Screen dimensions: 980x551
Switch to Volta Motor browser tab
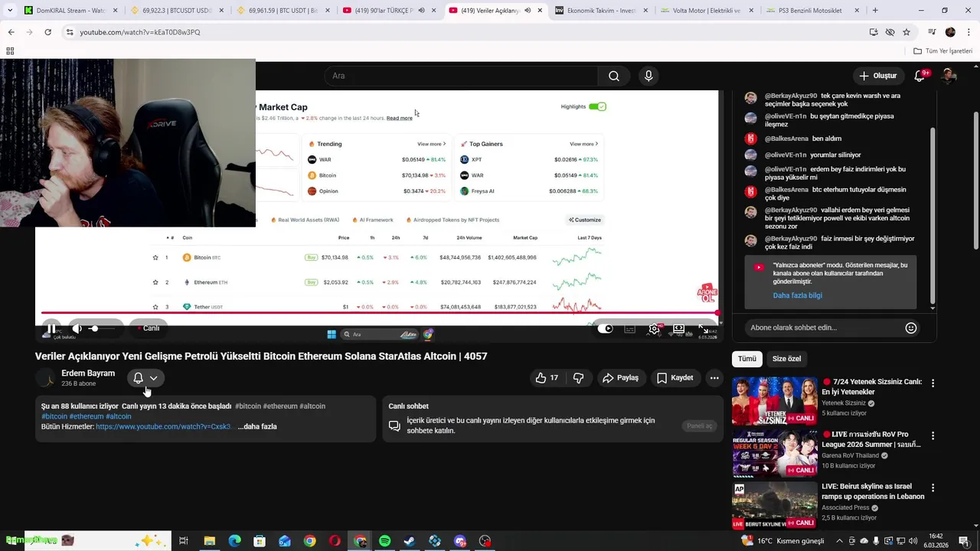tap(705, 11)
